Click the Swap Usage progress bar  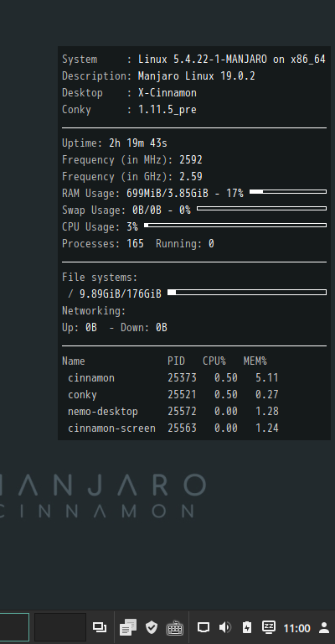pyautogui.click(x=261, y=209)
